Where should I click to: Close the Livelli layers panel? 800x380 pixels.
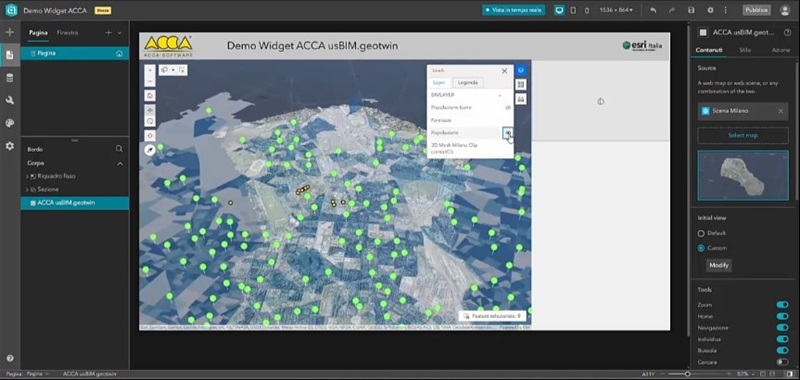505,71
